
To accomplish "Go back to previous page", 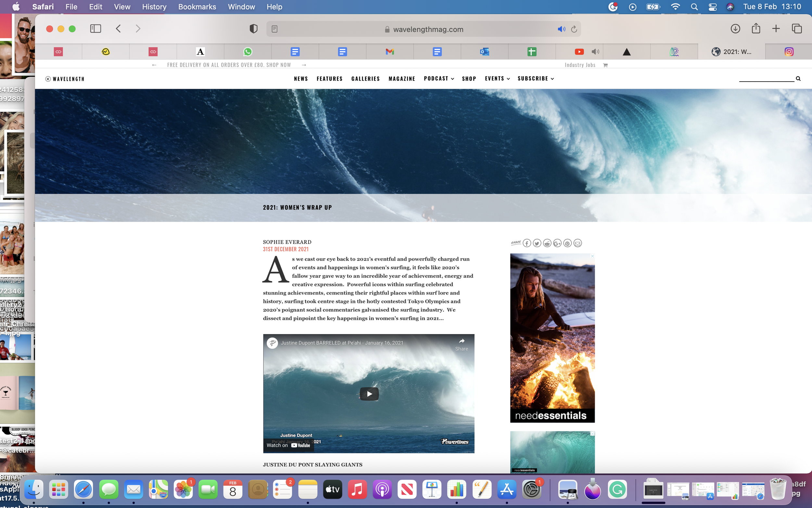I will click(x=118, y=29).
